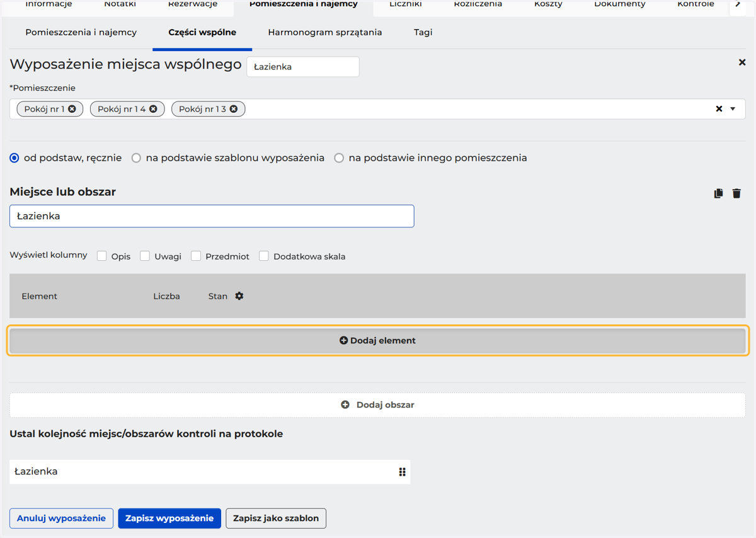Clear all selected rooms in Pomieszczenie field
The height and width of the screenshot is (538, 756).
coord(719,109)
